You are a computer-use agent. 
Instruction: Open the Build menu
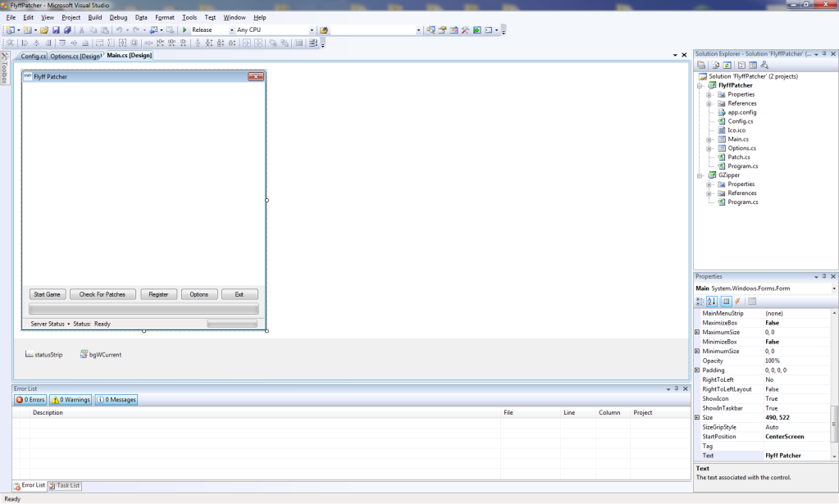coord(95,17)
